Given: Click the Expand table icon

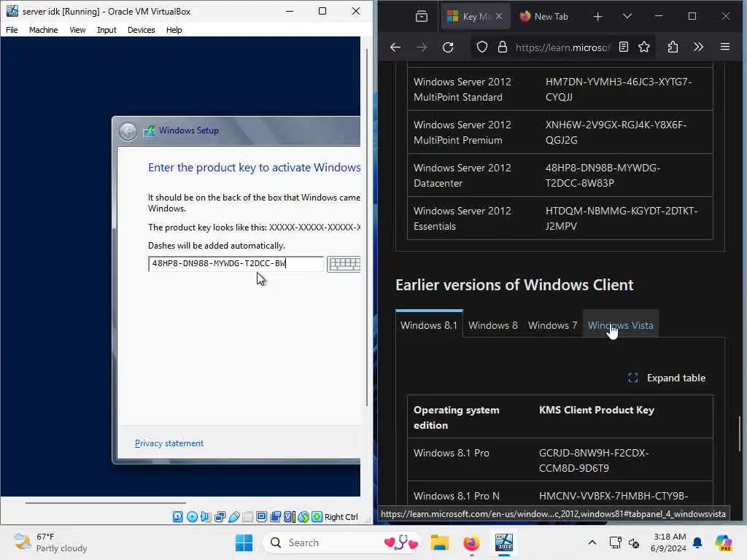Looking at the screenshot, I should 632,378.
